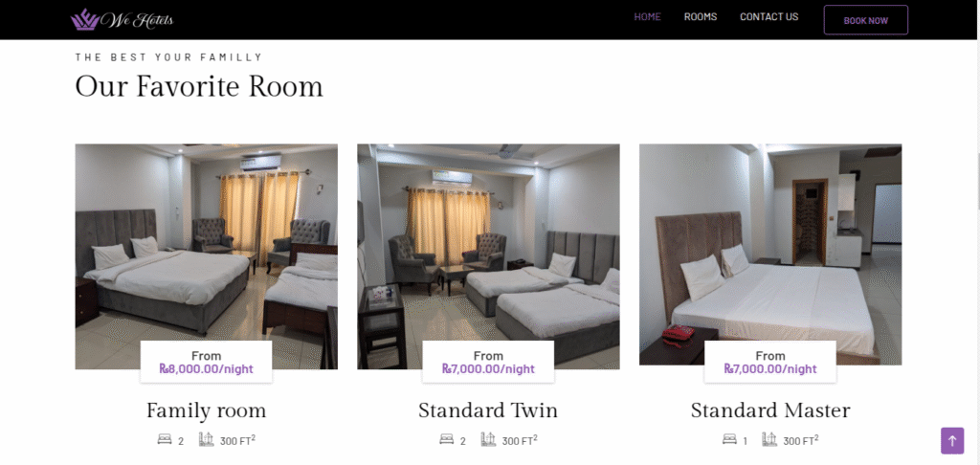Click the scroll-to-top arrow button
The height and width of the screenshot is (465, 980).
(x=952, y=441)
